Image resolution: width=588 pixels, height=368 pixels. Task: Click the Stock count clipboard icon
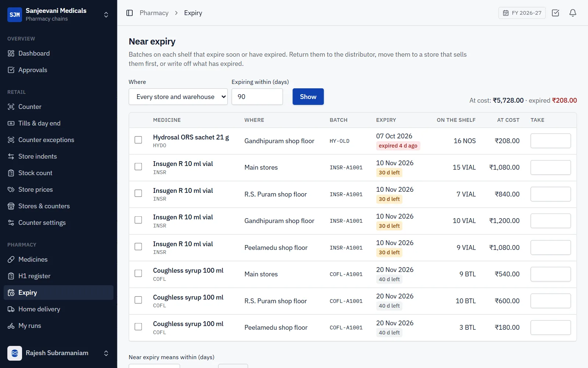point(11,173)
